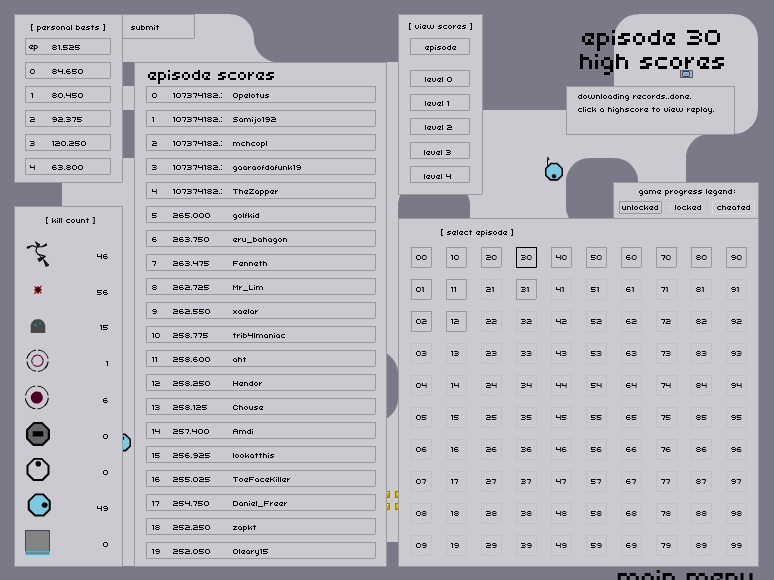Click the red mine icon
774x580 pixels.
point(38,291)
